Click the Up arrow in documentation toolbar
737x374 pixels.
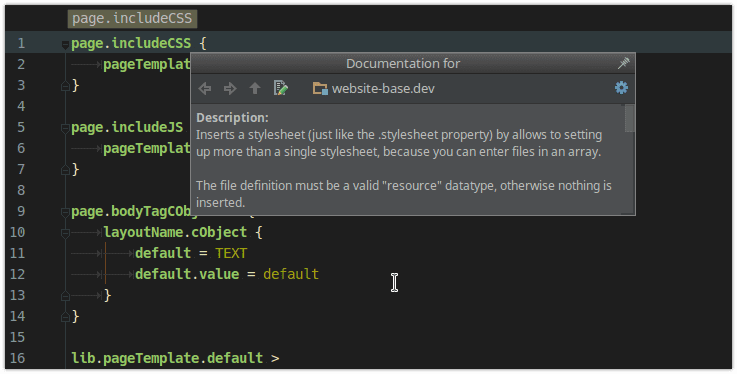pyautogui.click(x=255, y=88)
